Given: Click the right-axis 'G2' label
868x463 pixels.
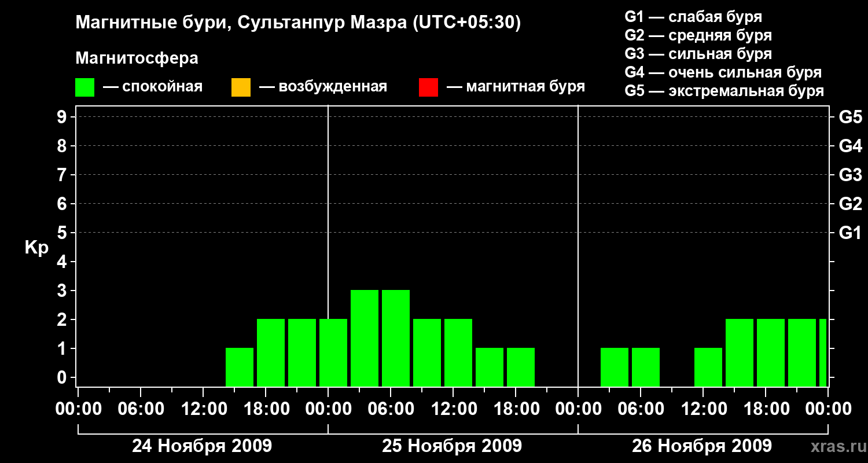Looking at the screenshot, I should [850, 204].
